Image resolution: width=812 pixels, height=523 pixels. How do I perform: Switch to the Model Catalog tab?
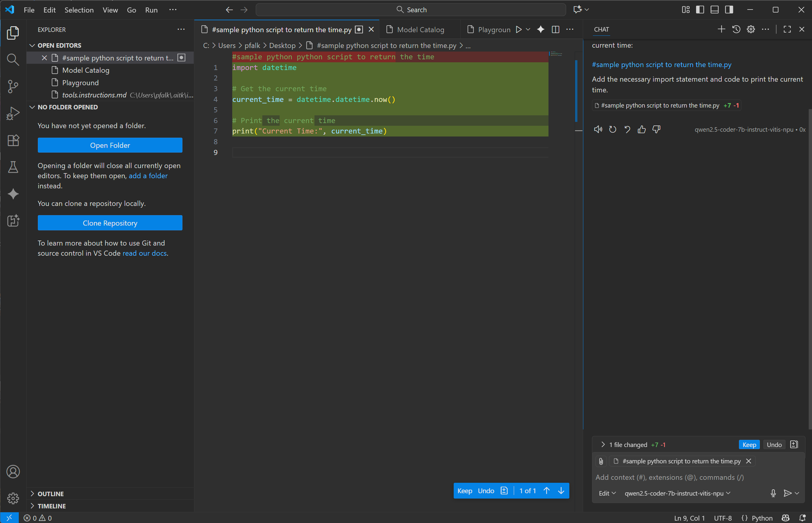pyautogui.click(x=420, y=30)
